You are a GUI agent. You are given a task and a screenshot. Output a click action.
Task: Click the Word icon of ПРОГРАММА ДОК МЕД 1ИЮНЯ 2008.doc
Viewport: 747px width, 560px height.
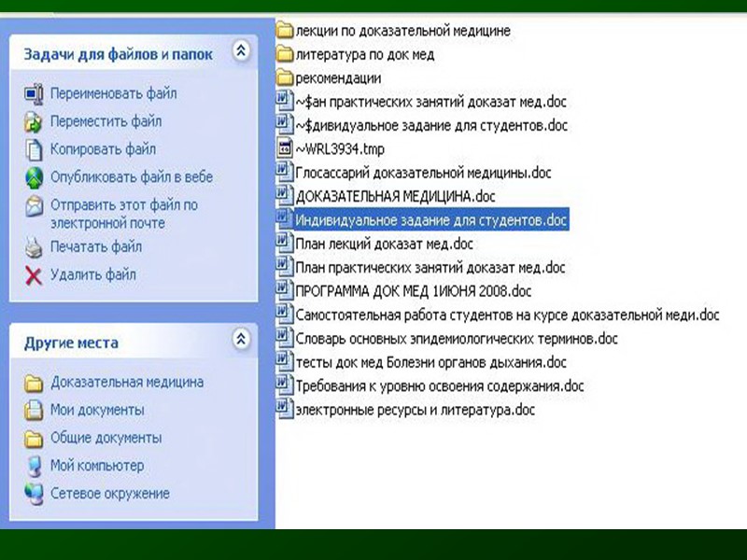pyautogui.click(x=285, y=290)
